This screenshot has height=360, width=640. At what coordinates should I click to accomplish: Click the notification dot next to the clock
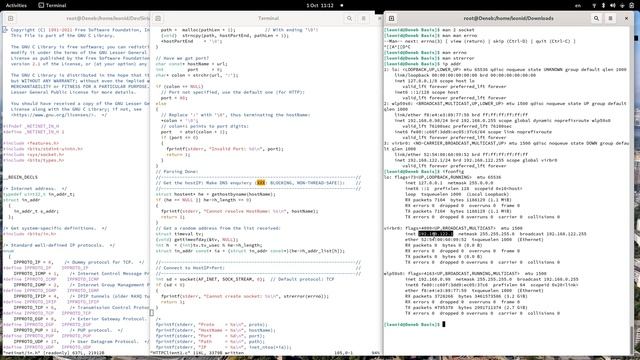(342, 5)
